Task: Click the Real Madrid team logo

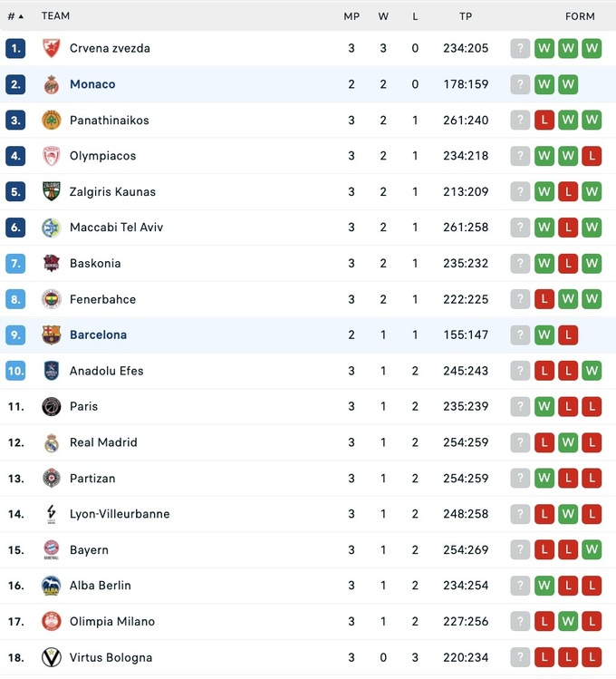Action: pos(52,442)
